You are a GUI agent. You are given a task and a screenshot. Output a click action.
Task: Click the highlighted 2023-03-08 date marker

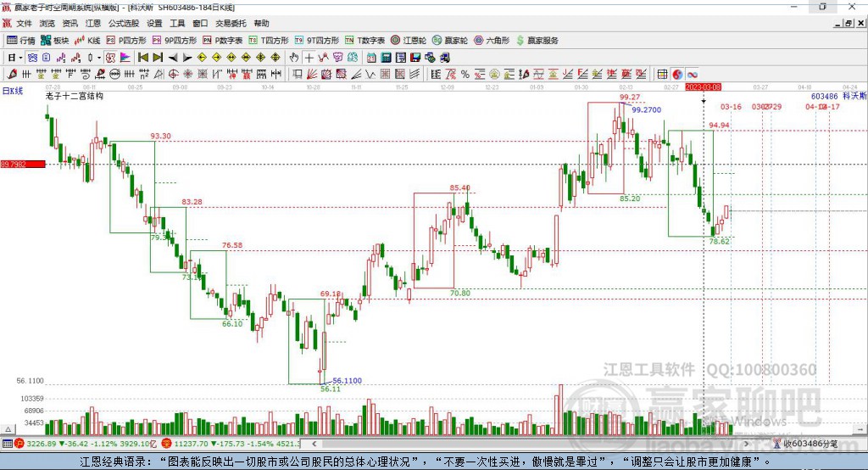pyautogui.click(x=703, y=87)
